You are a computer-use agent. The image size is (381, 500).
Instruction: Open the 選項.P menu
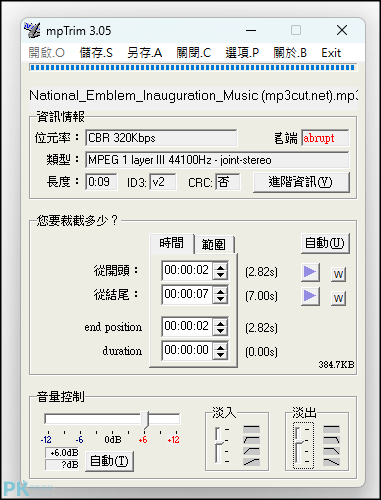coord(242,53)
